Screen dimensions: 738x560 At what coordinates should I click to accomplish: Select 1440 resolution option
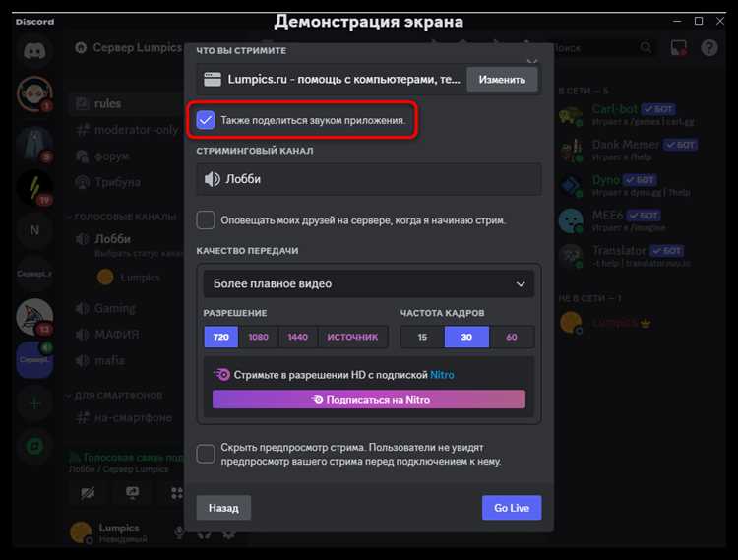[x=297, y=337]
